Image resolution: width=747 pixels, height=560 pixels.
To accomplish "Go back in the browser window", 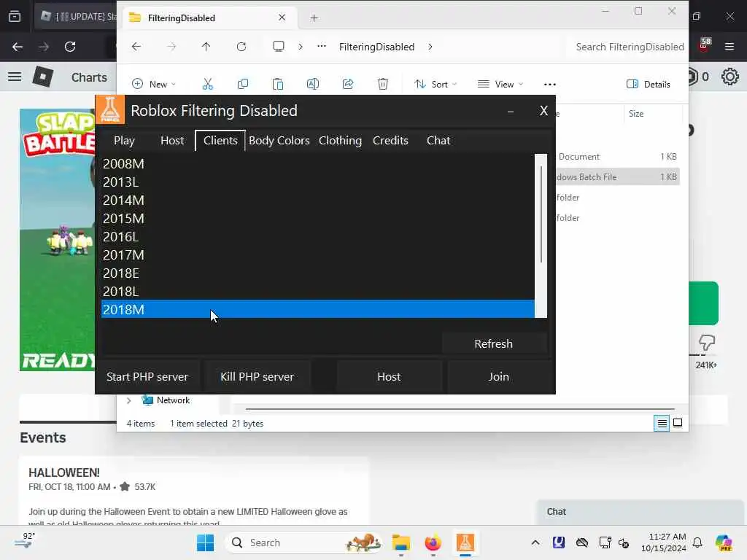I will 18,47.
